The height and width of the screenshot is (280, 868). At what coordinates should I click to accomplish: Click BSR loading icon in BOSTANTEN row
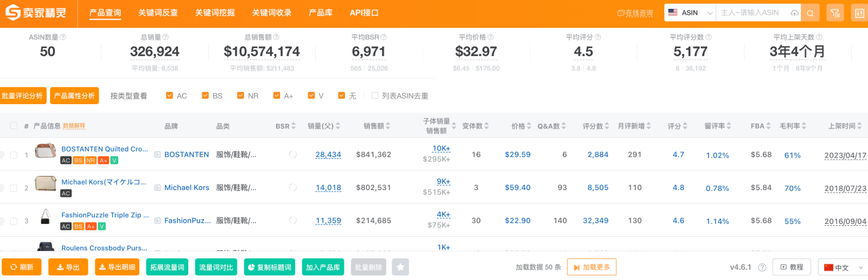[293, 154]
